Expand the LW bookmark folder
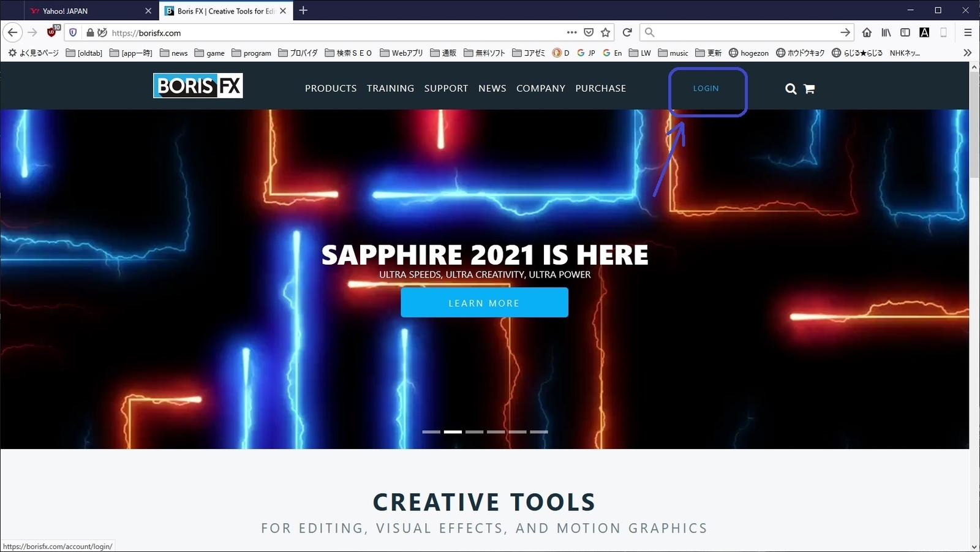The image size is (980, 552). pyautogui.click(x=640, y=53)
